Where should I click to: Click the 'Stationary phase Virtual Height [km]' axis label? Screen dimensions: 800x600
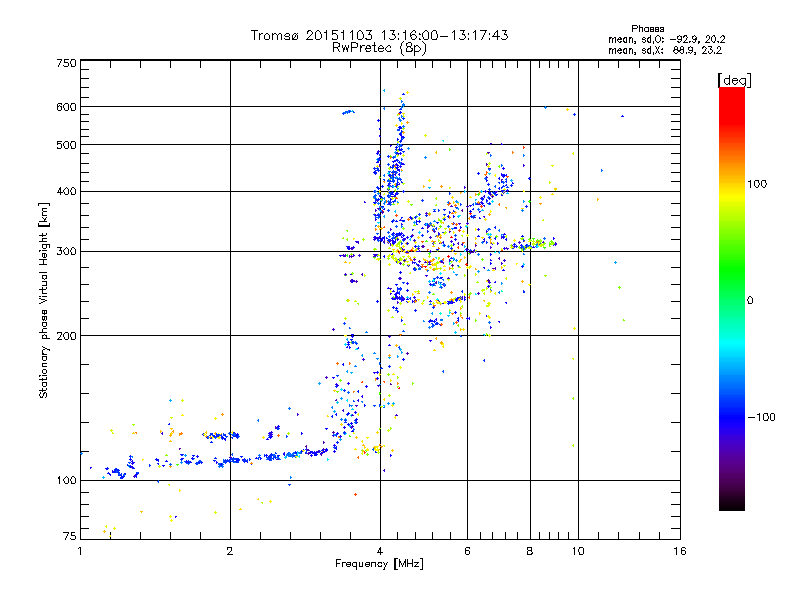click(43, 300)
